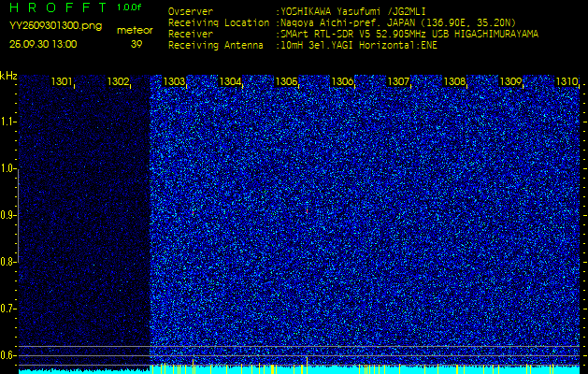The height and width of the screenshot is (374, 588).
Task: Click the 0.7 kHz axis tick label
Action: (x=7, y=309)
